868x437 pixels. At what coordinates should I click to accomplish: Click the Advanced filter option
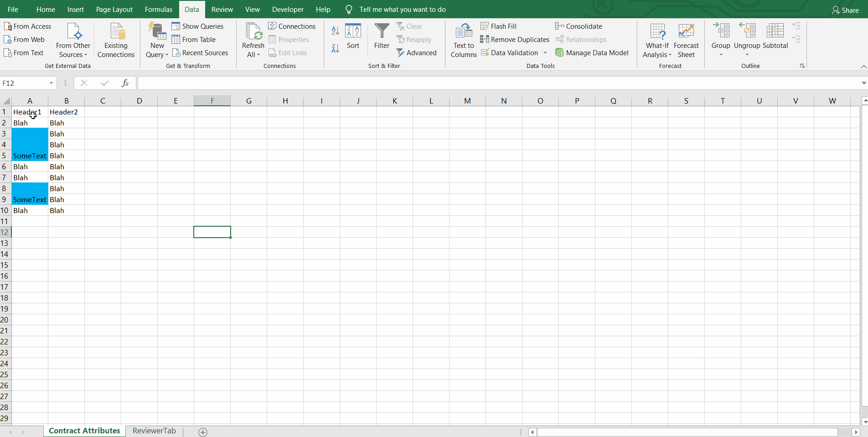[417, 52]
